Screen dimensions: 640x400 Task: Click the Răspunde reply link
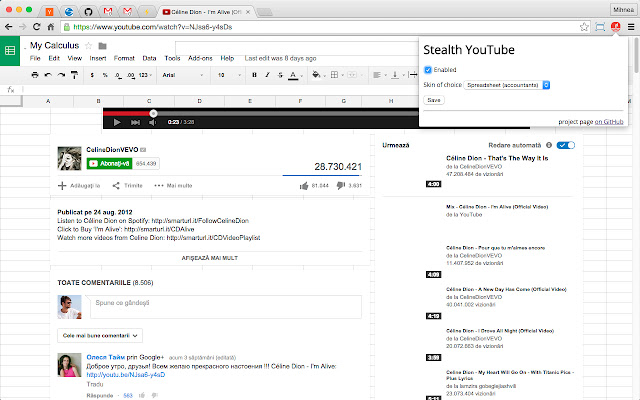click(100, 396)
